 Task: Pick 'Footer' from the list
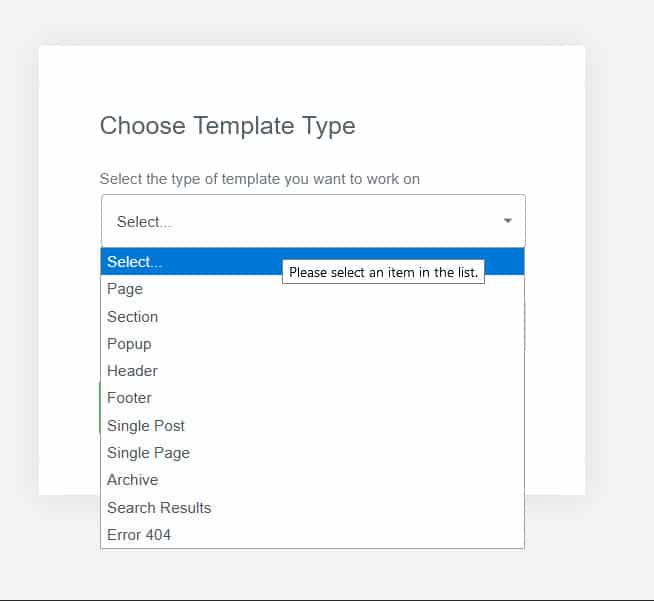[x=130, y=398]
